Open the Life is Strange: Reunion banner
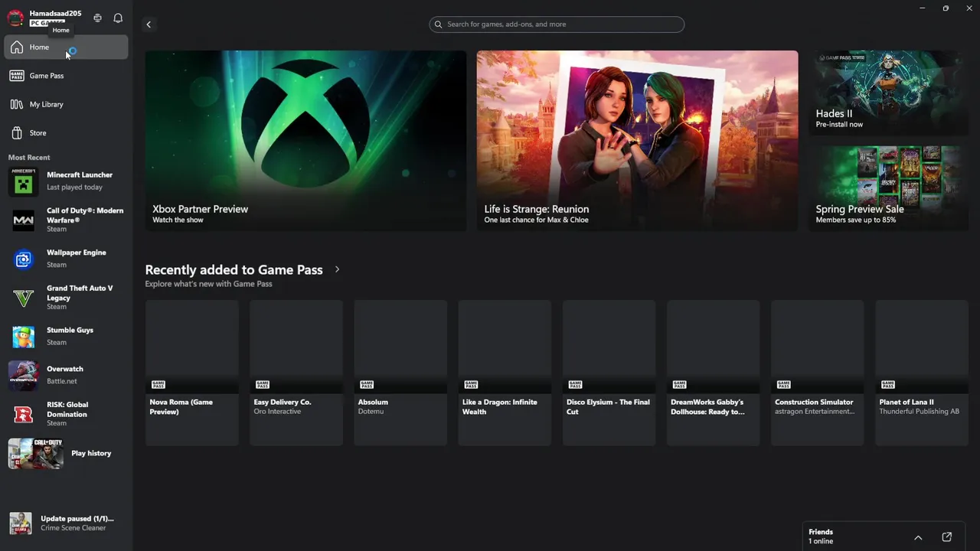 (637, 141)
